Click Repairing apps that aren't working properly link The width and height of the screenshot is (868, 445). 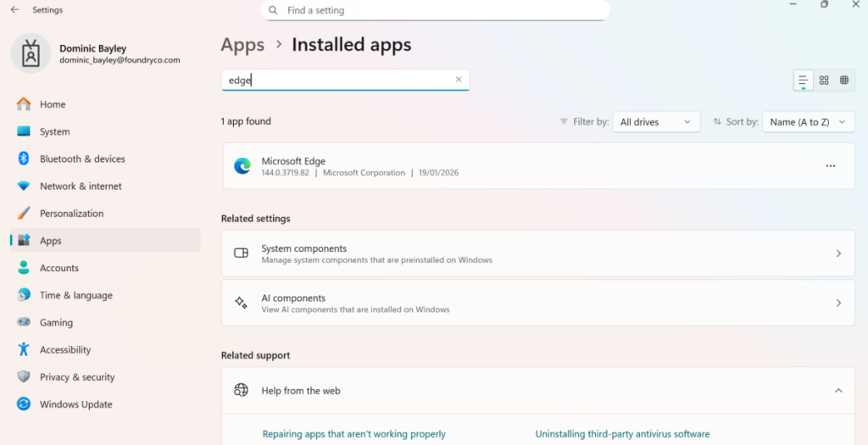(x=353, y=434)
